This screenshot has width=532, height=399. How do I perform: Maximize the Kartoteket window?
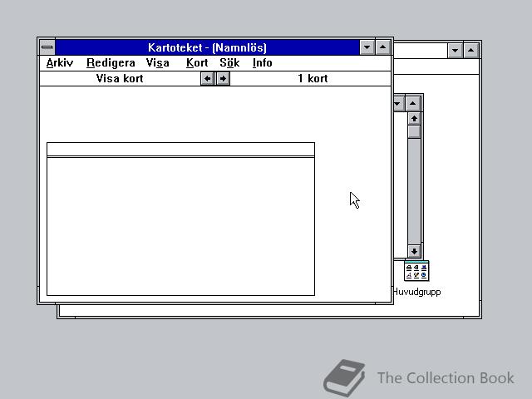pyautogui.click(x=383, y=47)
